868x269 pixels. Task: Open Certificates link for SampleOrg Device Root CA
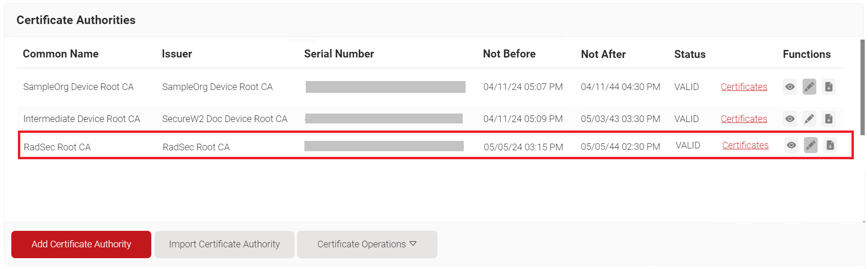click(744, 87)
